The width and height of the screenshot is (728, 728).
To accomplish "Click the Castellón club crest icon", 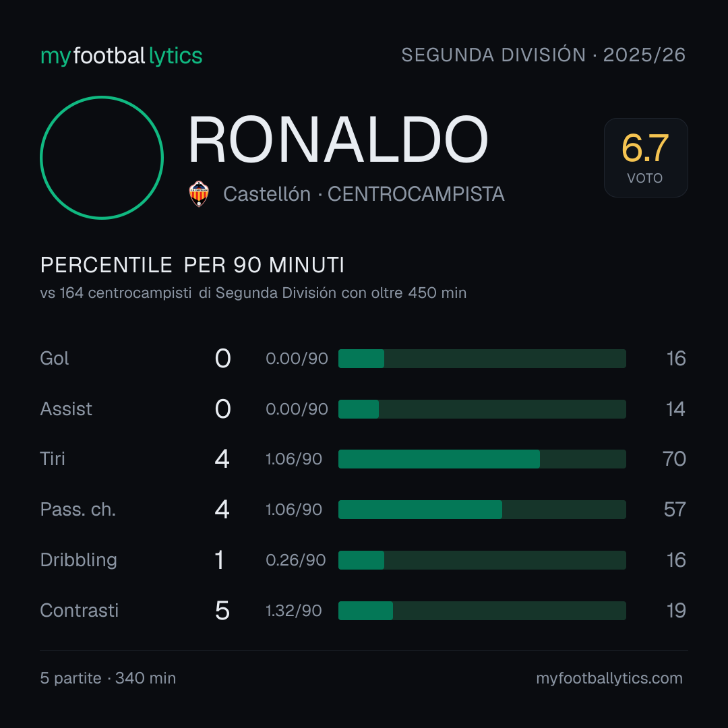I will tap(199, 193).
